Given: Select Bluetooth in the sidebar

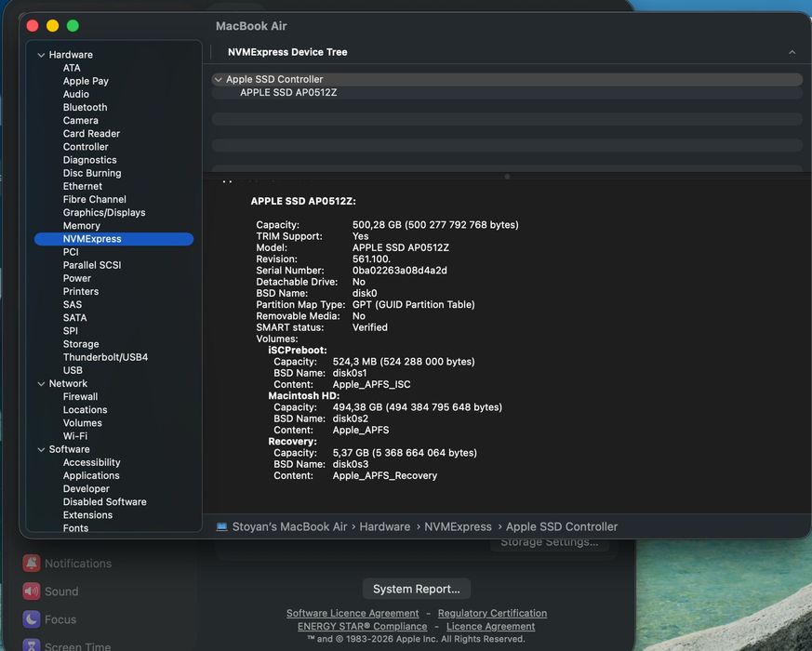Looking at the screenshot, I should coord(85,107).
